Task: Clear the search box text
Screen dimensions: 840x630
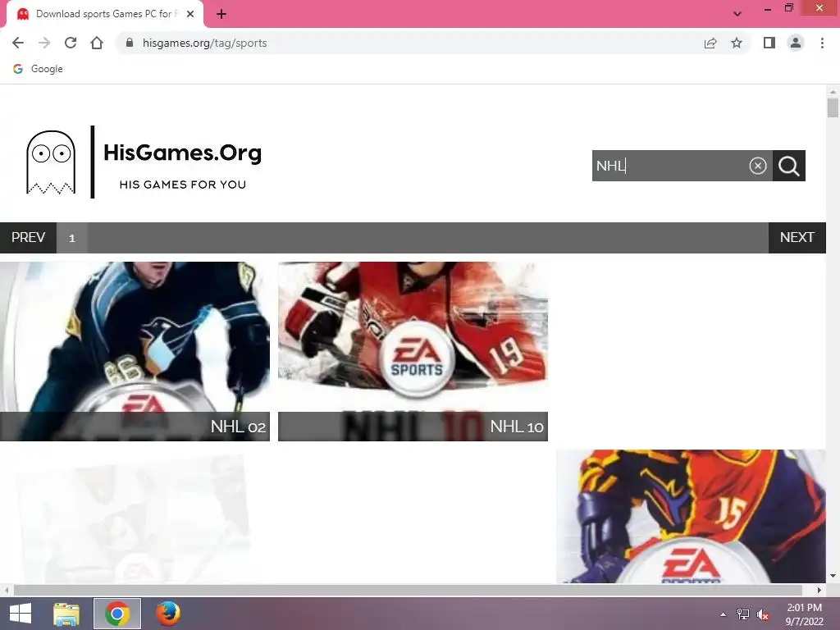Action: click(757, 166)
